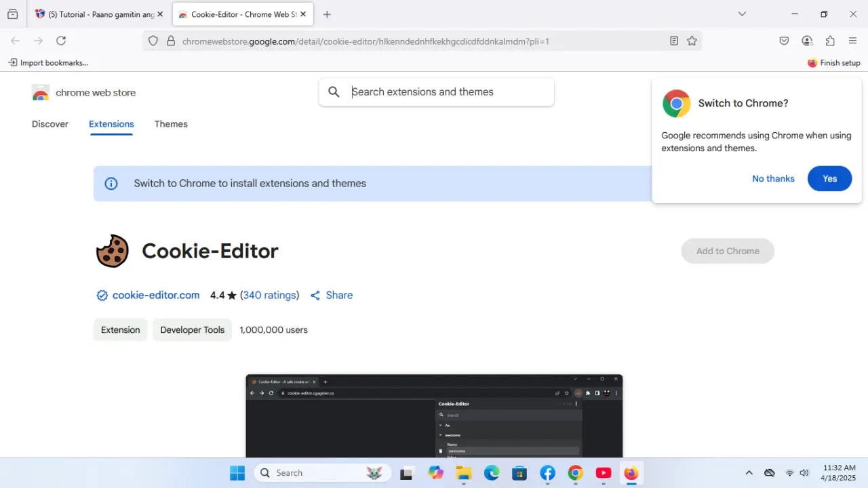The image size is (868, 488).
Task: Click the Developer Tools category chip
Action: coord(192,330)
